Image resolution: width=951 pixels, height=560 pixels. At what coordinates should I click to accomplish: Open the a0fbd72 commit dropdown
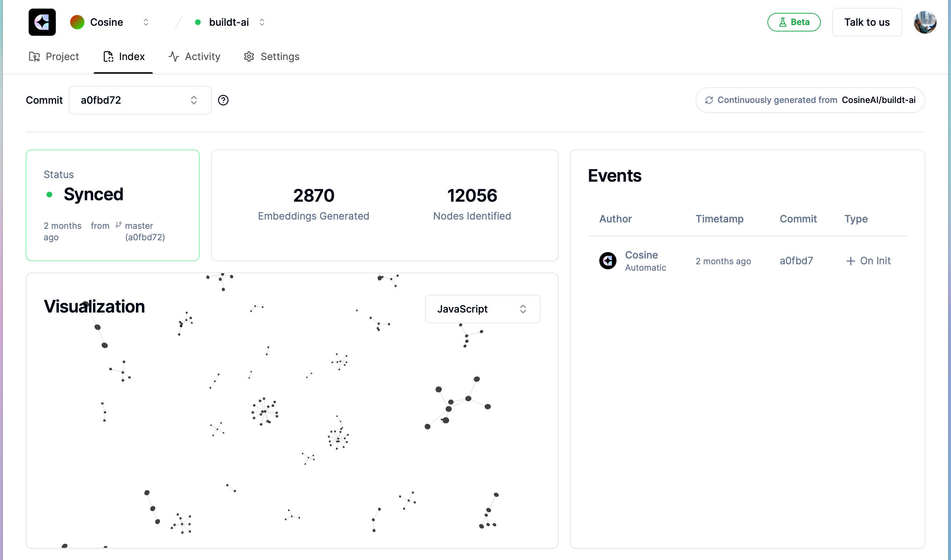pos(140,100)
